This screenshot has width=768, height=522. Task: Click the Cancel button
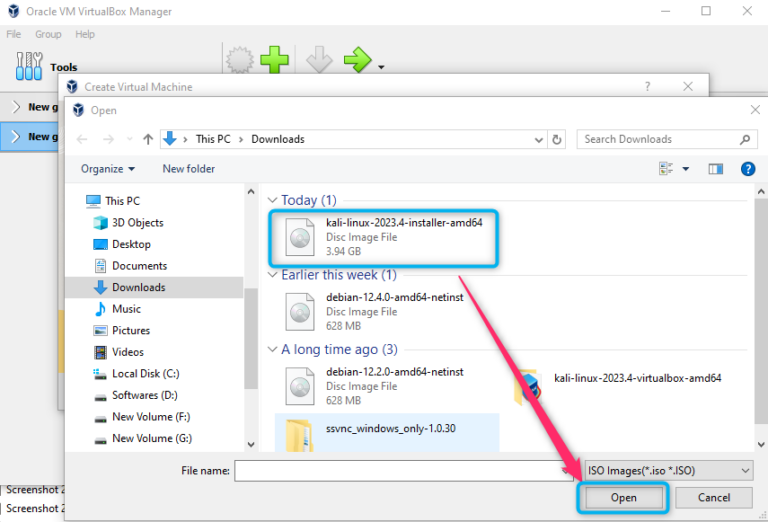pyautogui.click(x=714, y=498)
